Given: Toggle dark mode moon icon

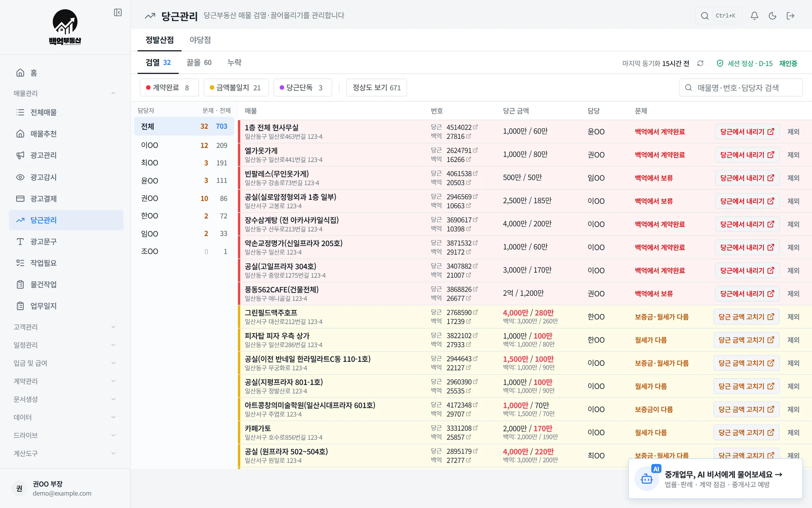Looking at the screenshot, I should pyautogui.click(x=772, y=16).
